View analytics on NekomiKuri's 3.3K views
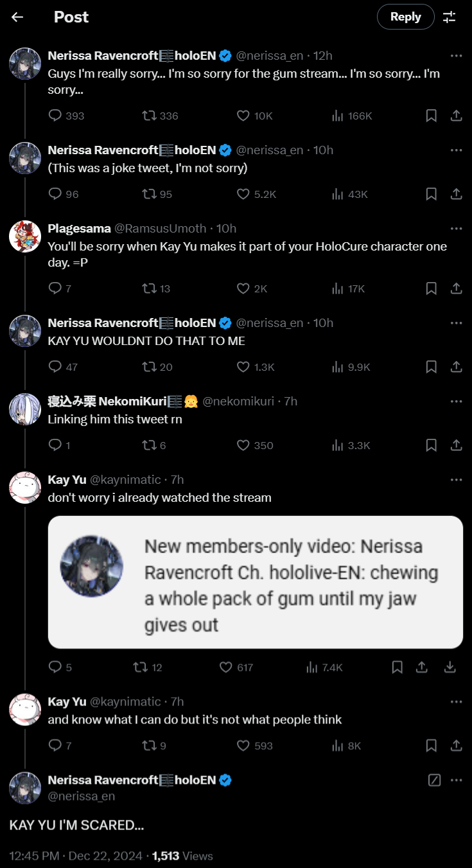This screenshot has height=868, width=472. [337, 445]
